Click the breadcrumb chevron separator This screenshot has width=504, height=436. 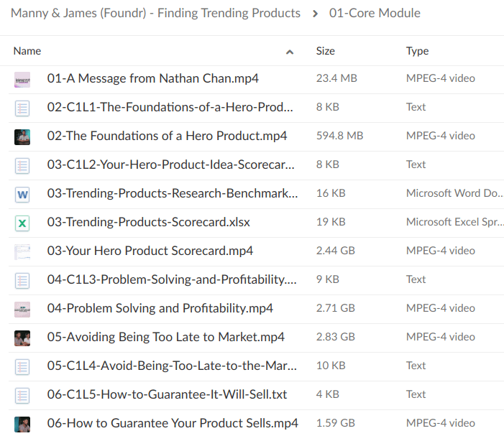[x=316, y=14]
